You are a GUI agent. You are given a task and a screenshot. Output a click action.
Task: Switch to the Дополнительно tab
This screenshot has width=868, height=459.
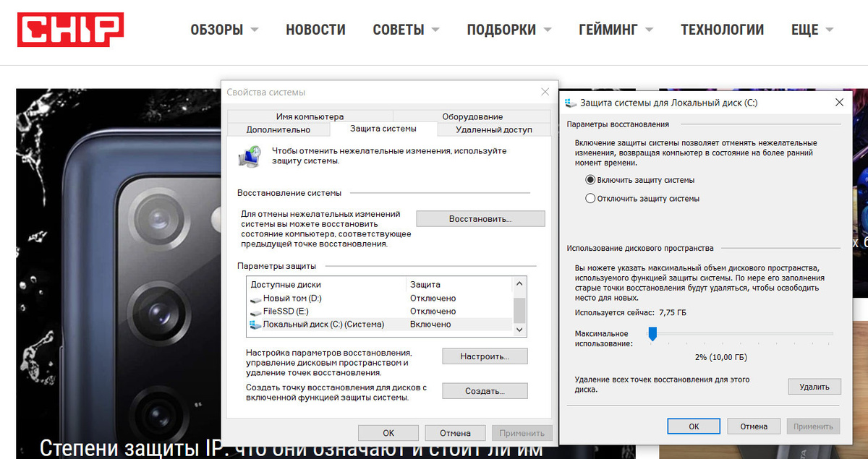point(278,129)
